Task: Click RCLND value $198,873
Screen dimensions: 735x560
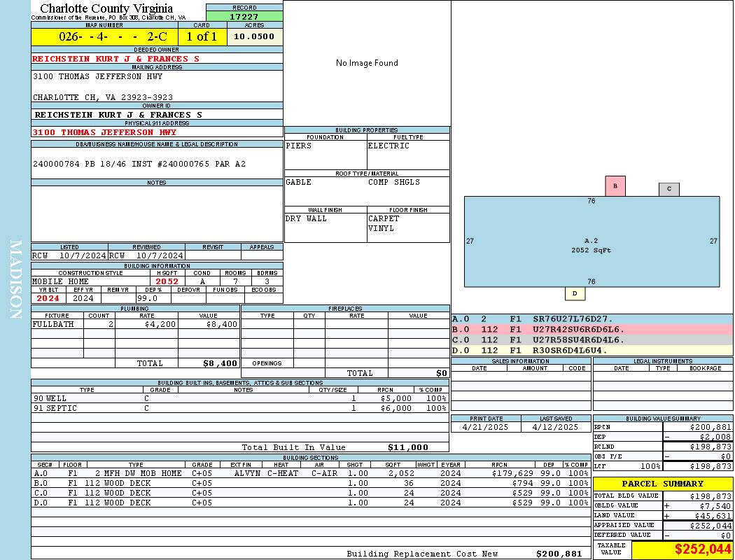Action: 710,447
